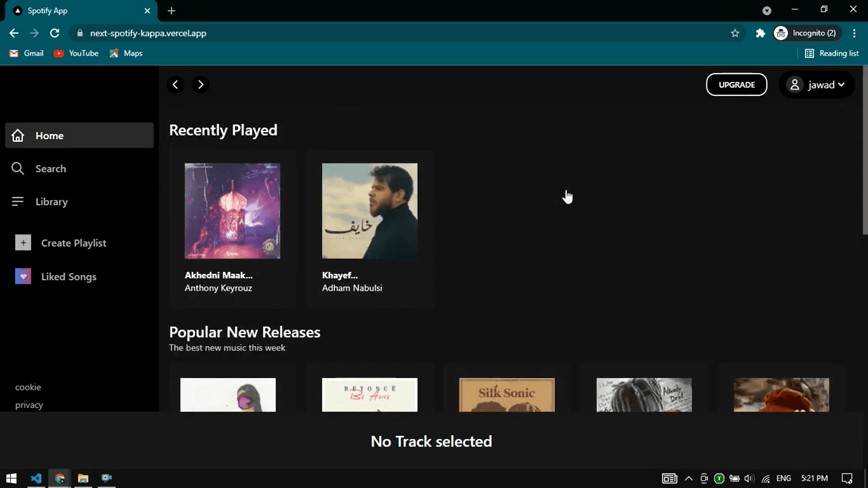This screenshot has height=488, width=868.
Task: Click the No Track selected player text
Action: coord(431,441)
